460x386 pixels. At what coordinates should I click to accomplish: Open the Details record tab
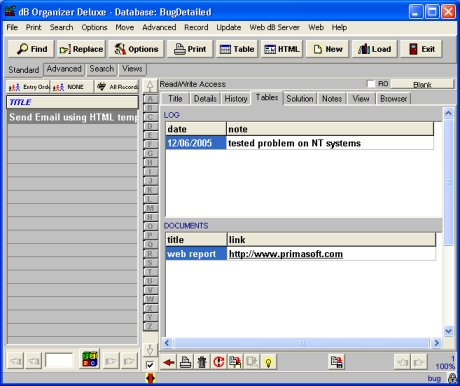205,99
